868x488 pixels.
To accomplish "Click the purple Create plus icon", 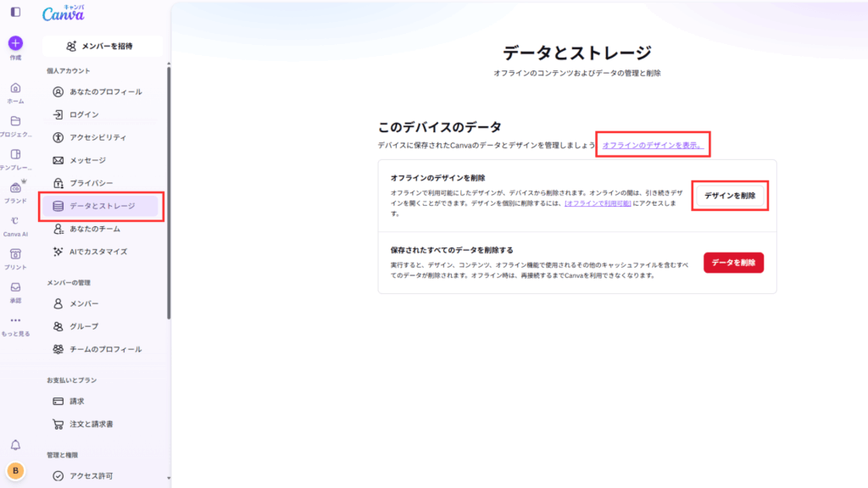I will 15,43.
